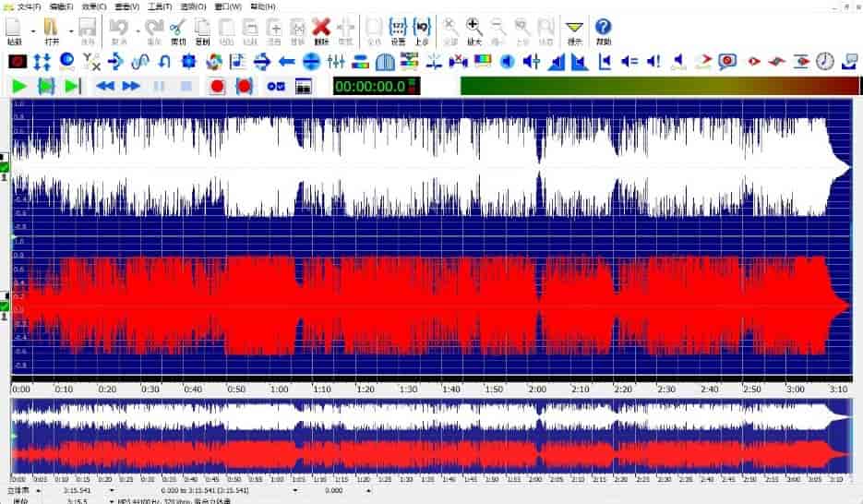Click the Doppler effect icon

click(x=67, y=61)
